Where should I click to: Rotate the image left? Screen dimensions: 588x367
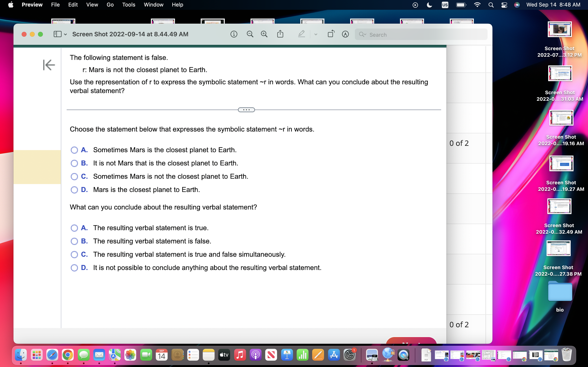pos(331,34)
